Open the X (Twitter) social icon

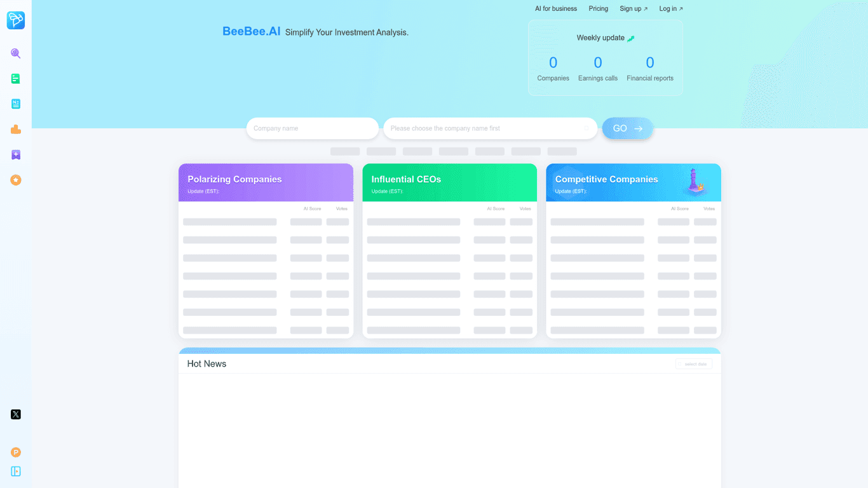[x=16, y=414]
